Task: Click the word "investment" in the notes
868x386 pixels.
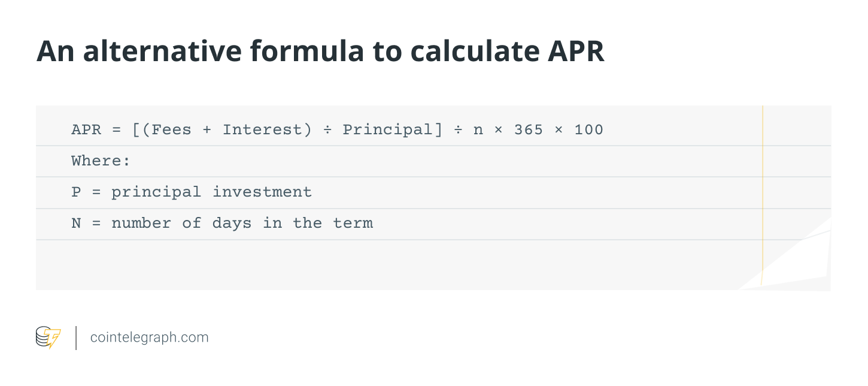Action: tap(262, 192)
